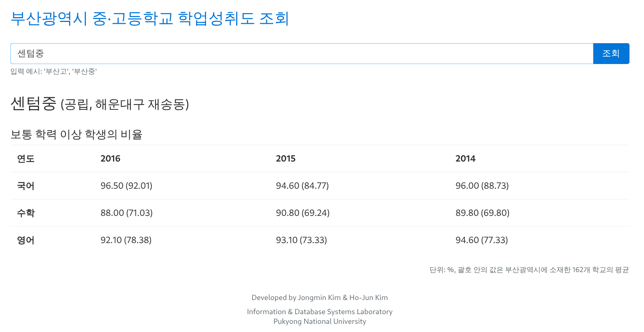
Task: Select the 수학 row label
Action: [26, 213]
